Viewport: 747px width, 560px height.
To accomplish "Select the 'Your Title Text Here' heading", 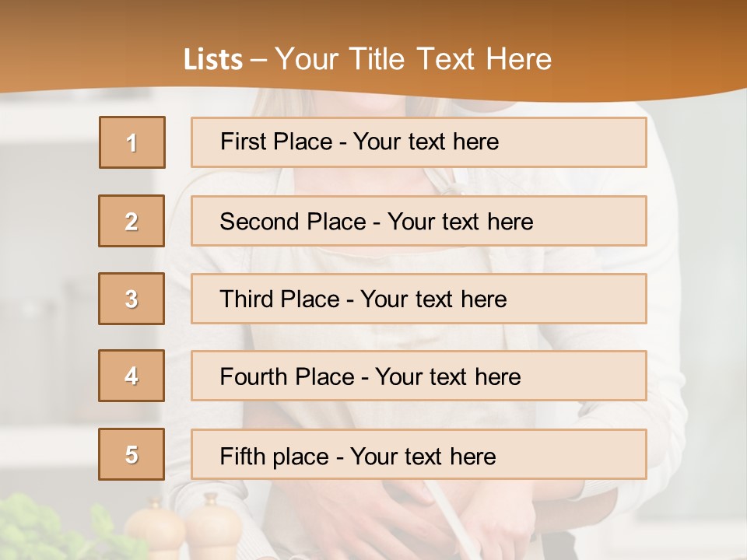I will point(413,59).
